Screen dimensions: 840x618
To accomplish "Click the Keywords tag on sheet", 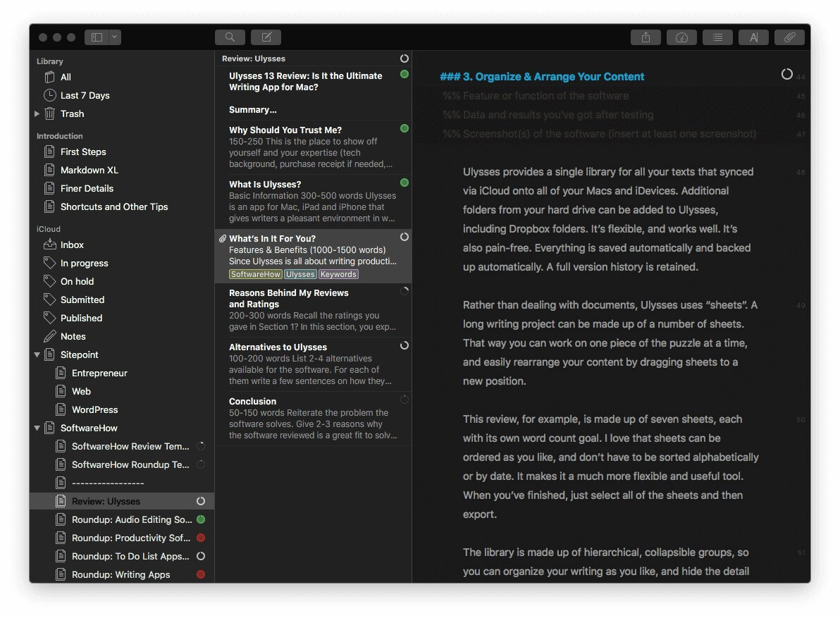I will tap(338, 274).
